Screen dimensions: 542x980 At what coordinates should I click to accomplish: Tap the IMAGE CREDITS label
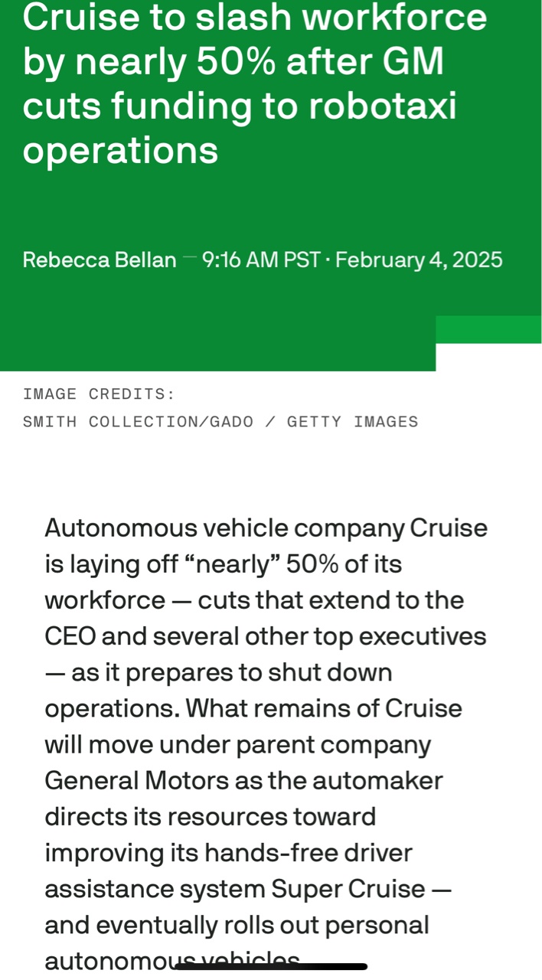click(99, 394)
